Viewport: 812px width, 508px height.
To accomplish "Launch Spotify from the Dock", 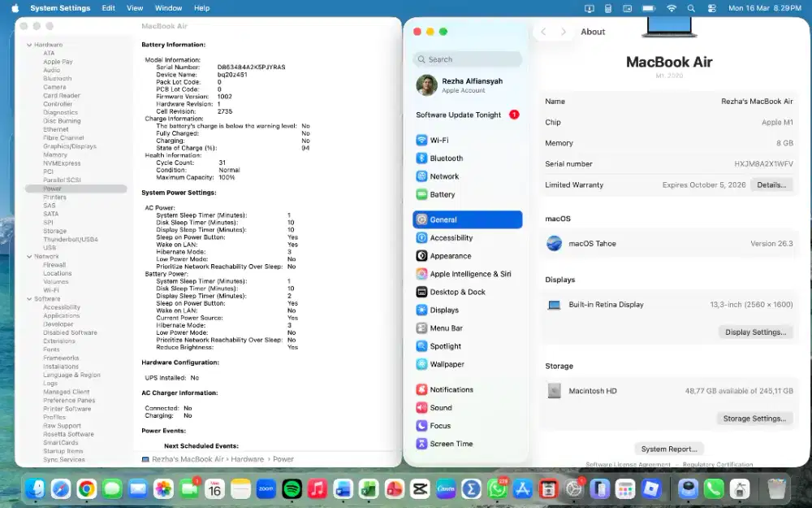I will 292,488.
